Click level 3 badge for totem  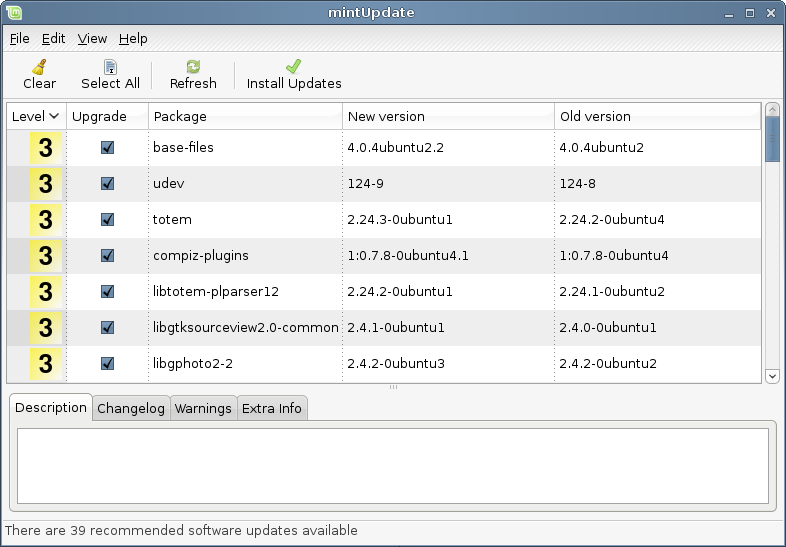pyautogui.click(x=46, y=220)
